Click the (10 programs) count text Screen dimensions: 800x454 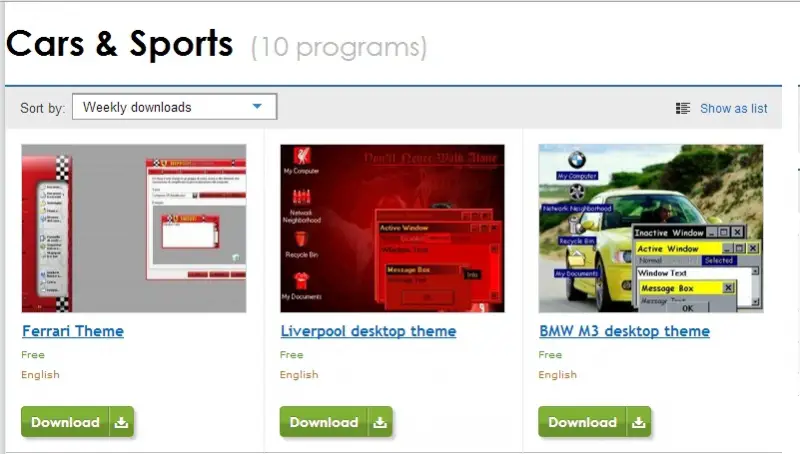[x=339, y=47]
